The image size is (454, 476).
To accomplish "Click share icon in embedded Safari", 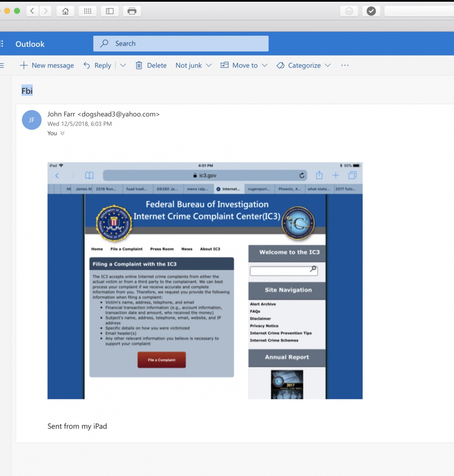I will [x=319, y=175].
